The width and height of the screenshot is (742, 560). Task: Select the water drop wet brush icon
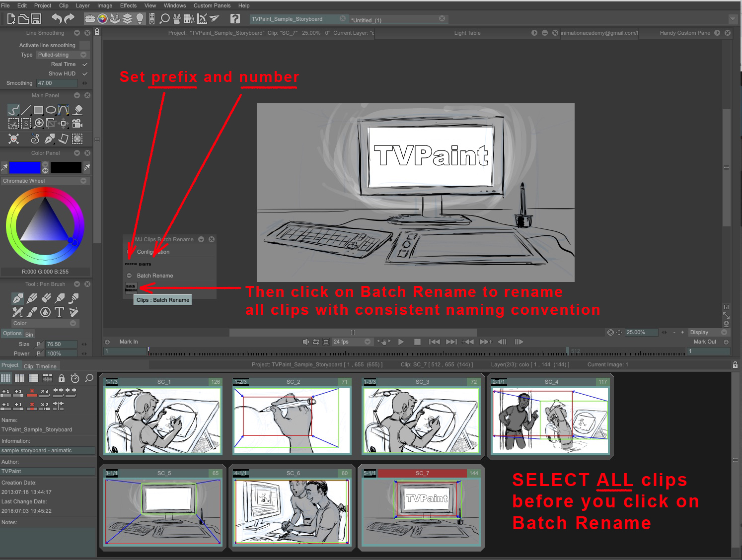(45, 312)
